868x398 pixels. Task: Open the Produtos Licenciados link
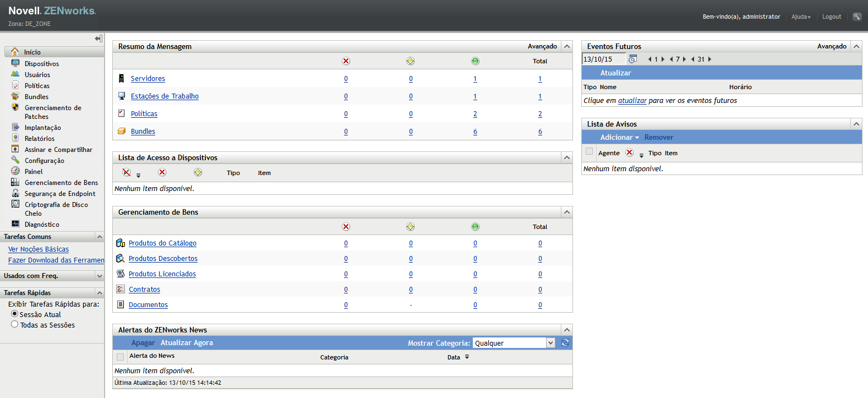162,274
